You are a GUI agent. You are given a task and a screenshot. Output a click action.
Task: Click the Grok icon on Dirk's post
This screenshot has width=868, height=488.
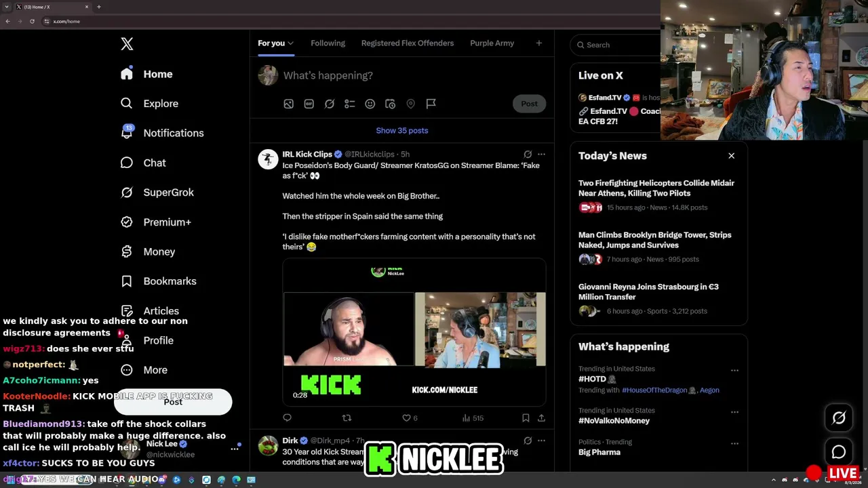pos(528,441)
